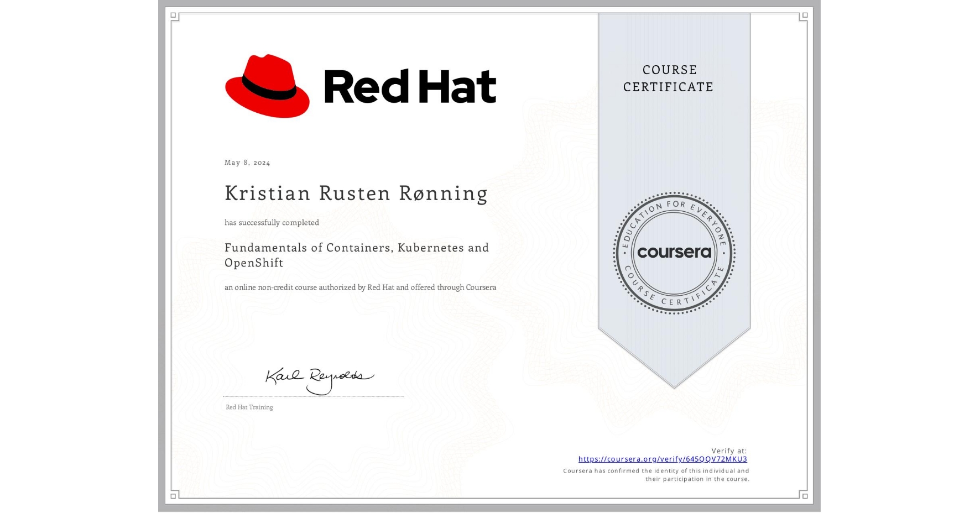Click the date May 8, 2024
The width and height of the screenshot is (980, 513).
coord(247,162)
